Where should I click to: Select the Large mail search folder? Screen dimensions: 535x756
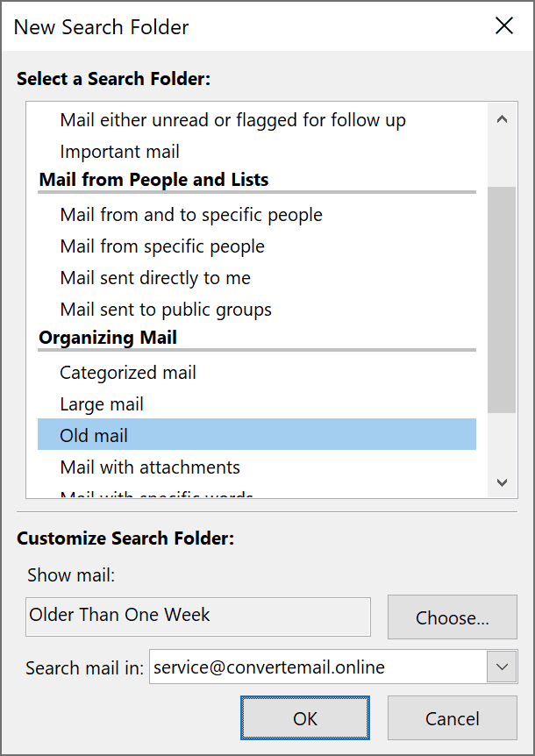[x=102, y=404]
